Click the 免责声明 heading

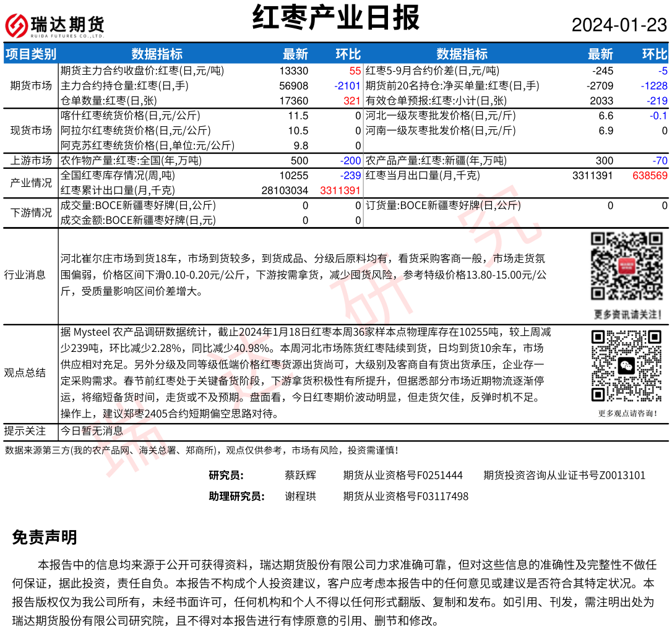45,537
